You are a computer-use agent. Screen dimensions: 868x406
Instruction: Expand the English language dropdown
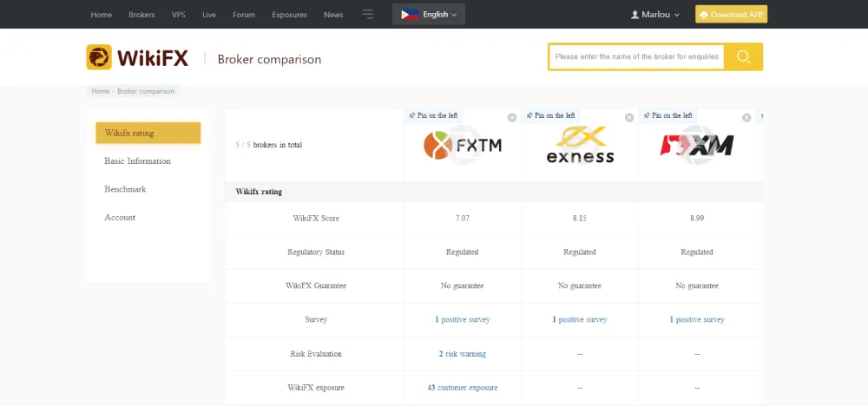click(429, 15)
